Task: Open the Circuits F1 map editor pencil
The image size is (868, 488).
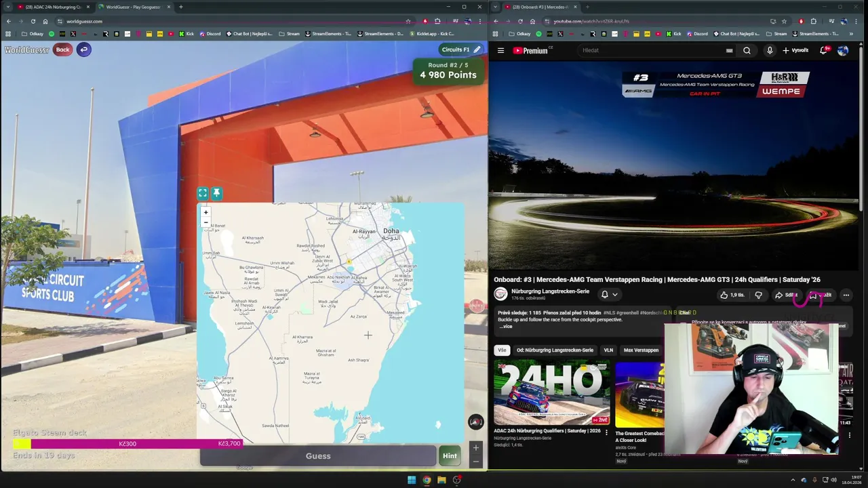Action: click(477, 49)
